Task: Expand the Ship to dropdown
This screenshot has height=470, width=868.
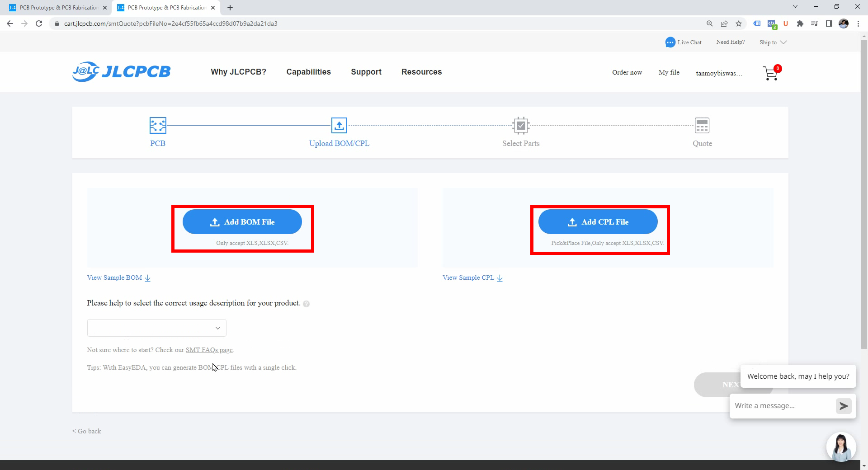Action: tap(773, 42)
